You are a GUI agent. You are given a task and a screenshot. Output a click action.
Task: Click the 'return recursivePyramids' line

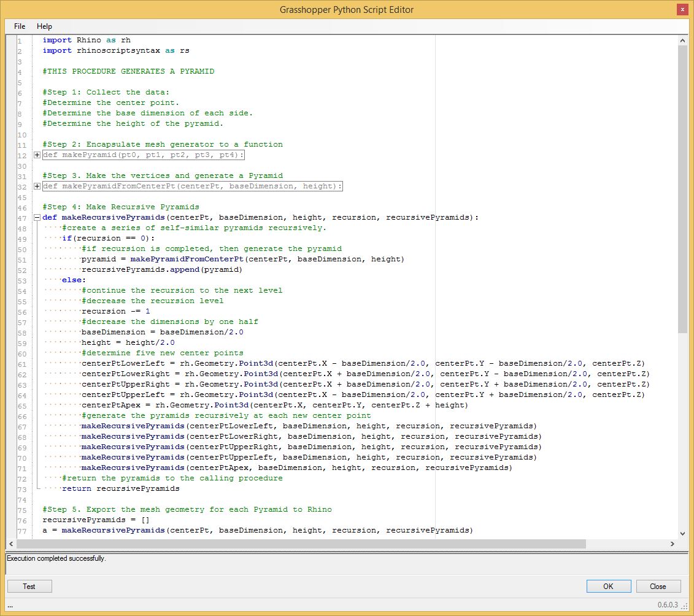[x=121, y=489]
